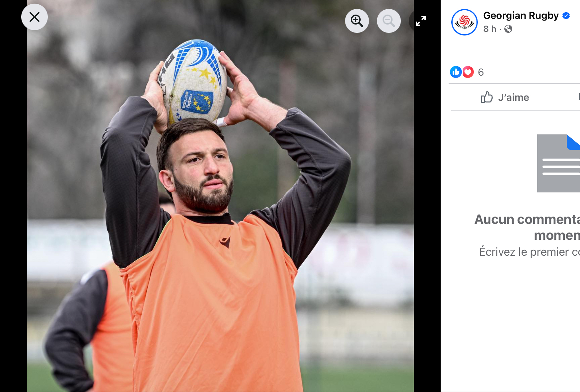This screenshot has height=392, width=580.
Task: Click the public audience globe icon
Action: (x=508, y=29)
